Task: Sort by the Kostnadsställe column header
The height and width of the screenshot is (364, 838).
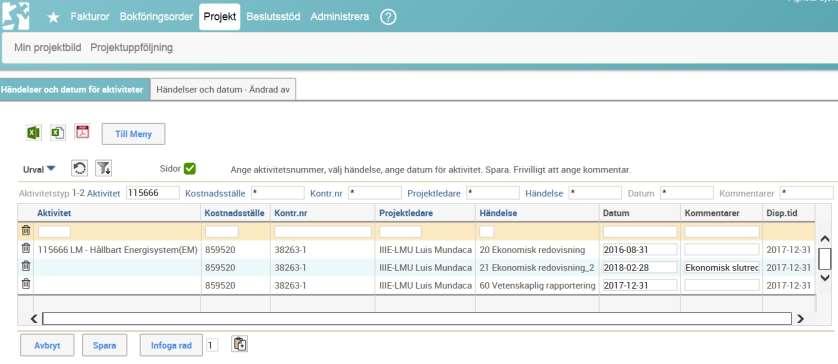Action: tap(234, 213)
